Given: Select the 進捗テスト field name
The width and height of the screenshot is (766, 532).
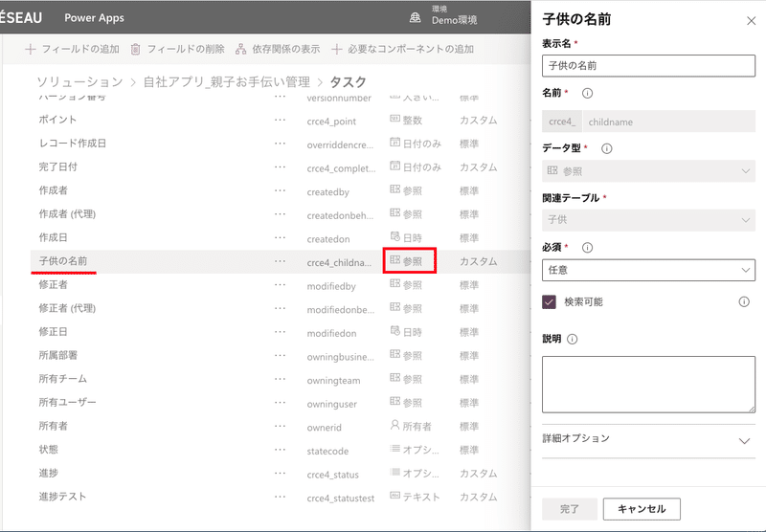Looking at the screenshot, I should (x=62, y=497).
